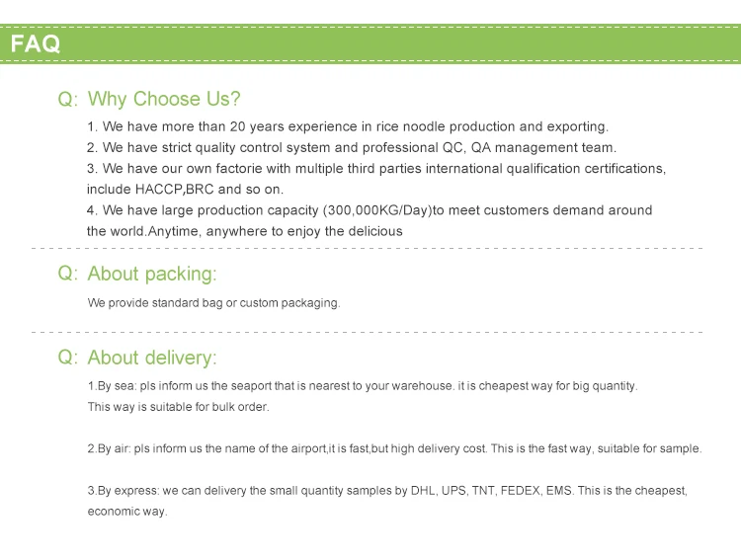
Task: Click 'This way is suitable for bulk order'
Action: coord(178,407)
